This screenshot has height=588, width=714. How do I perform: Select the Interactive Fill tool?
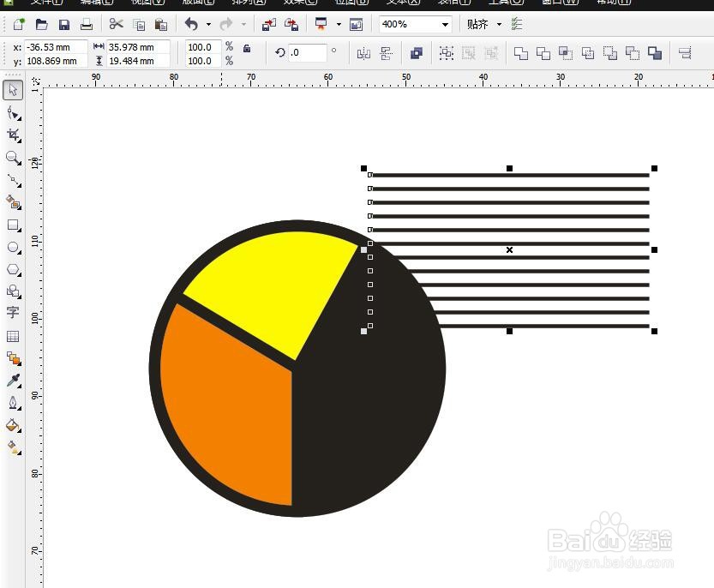(x=13, y=447)
